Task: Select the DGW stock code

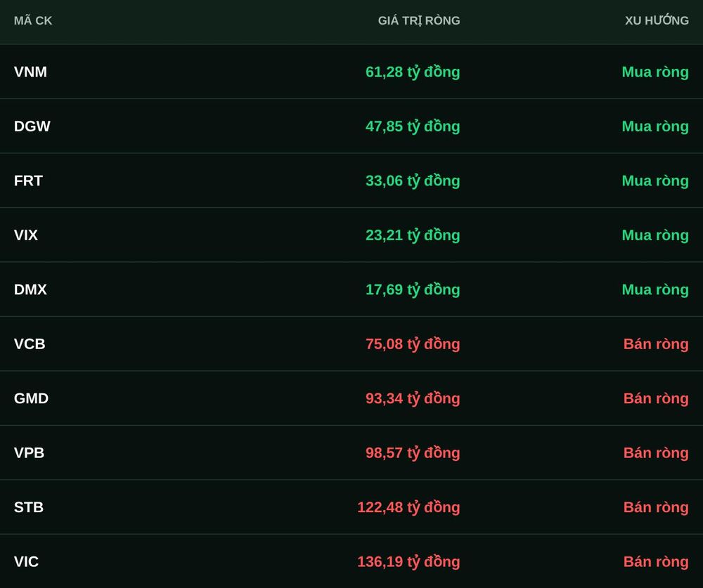Action: pyautogui.click(x=32, y=126)
